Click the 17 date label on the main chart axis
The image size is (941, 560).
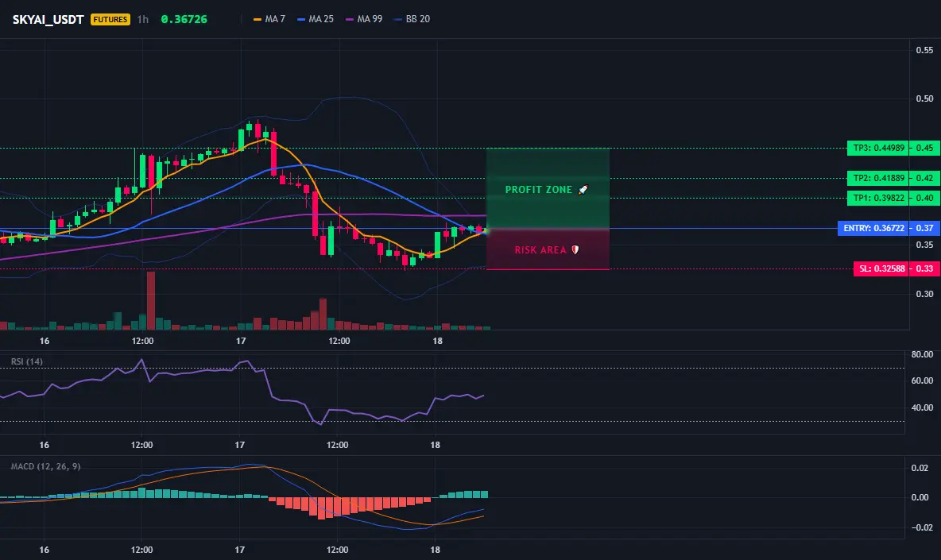(241, 341)
